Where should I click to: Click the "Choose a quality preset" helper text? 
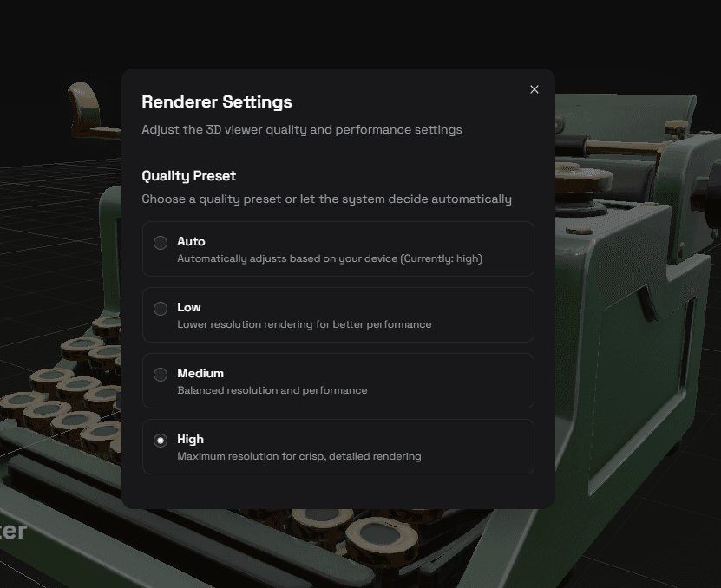326,199
